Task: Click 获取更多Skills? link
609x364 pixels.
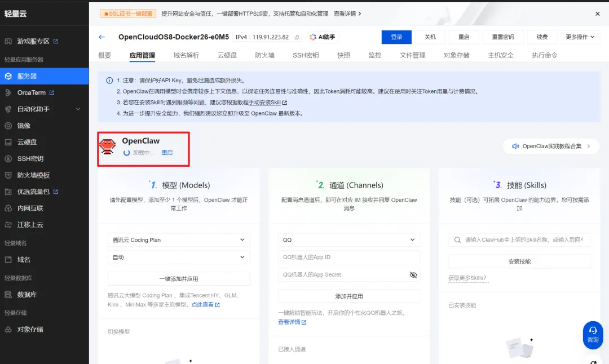Action: coord(467,278)
